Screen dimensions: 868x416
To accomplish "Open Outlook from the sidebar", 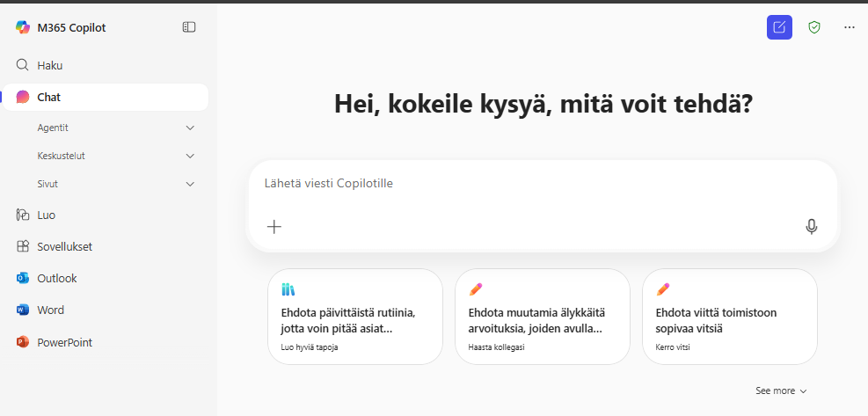I will click(56, 278).
